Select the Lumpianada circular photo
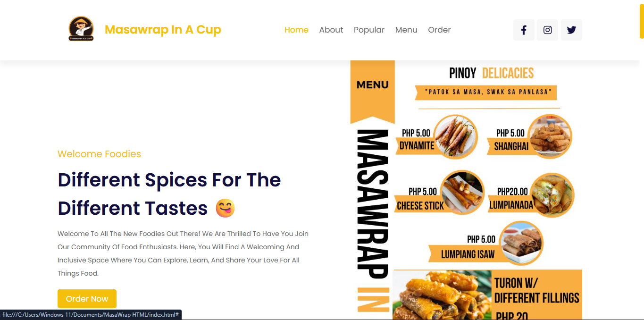Image resolution: width=644 pixels, height=320 pixels. tap(552, 195)
